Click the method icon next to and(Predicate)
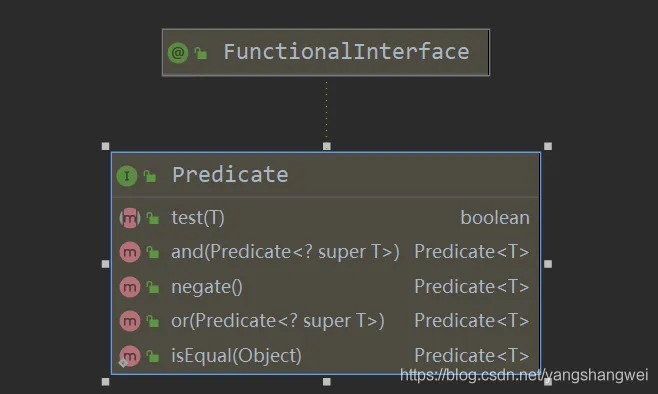658x394 pixels. pos(130,252)
